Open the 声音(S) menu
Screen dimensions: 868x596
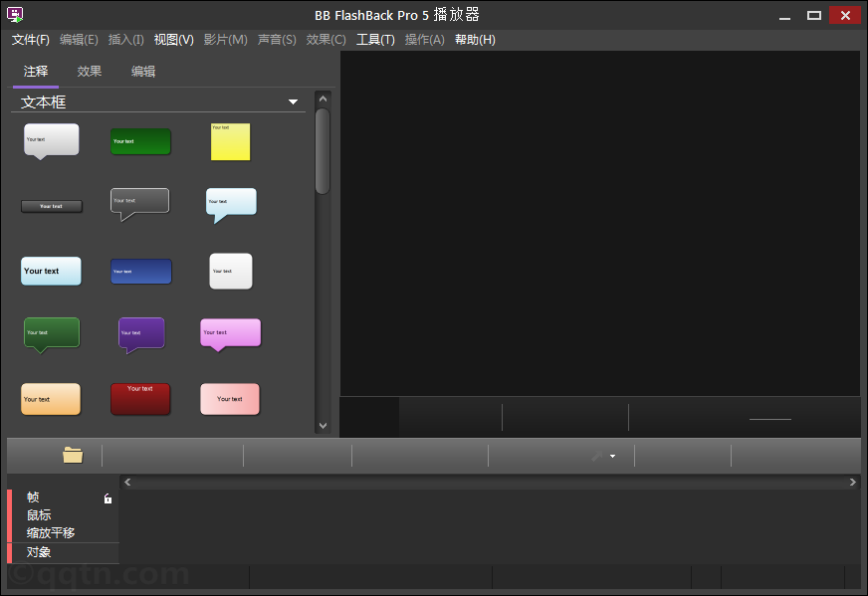pyautogui.click(x=277, y=40)
